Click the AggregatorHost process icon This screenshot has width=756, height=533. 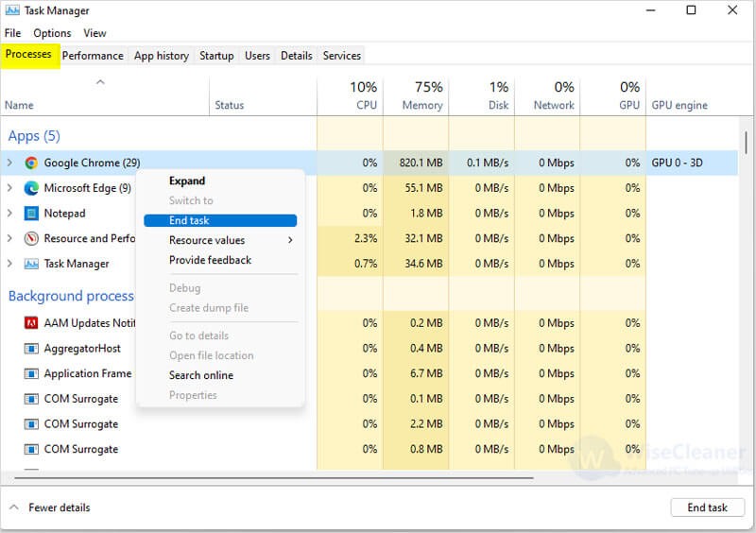coord(31,349)
